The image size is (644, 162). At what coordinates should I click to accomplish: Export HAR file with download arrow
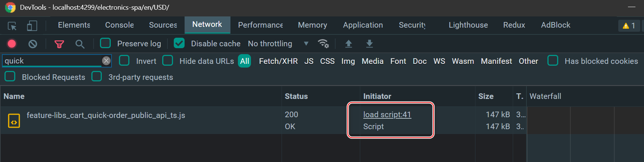coord(370,44)
